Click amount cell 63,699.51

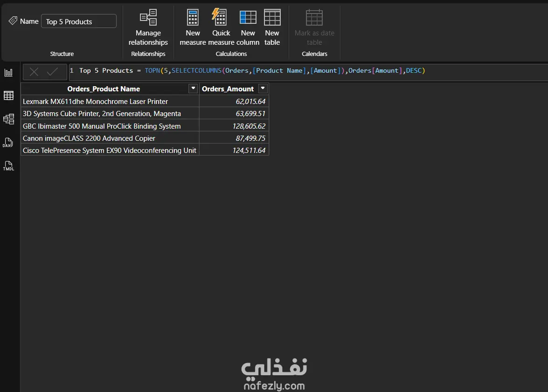pyautogui.click(x=234, y=114)
